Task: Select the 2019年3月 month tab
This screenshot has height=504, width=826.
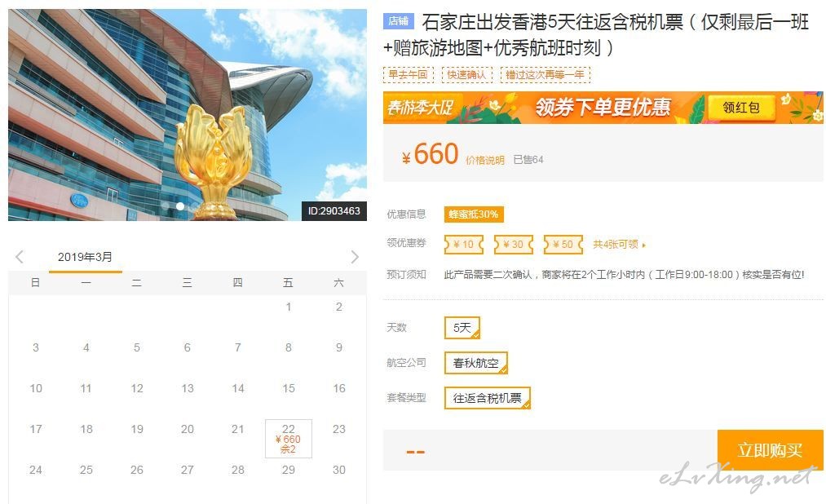Action: pos(85,258)
